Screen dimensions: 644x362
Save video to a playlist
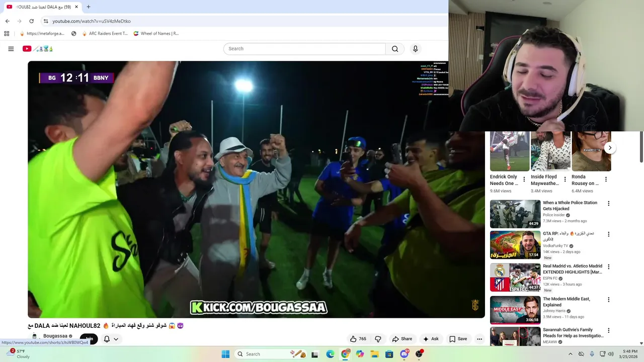pos(458,339)
